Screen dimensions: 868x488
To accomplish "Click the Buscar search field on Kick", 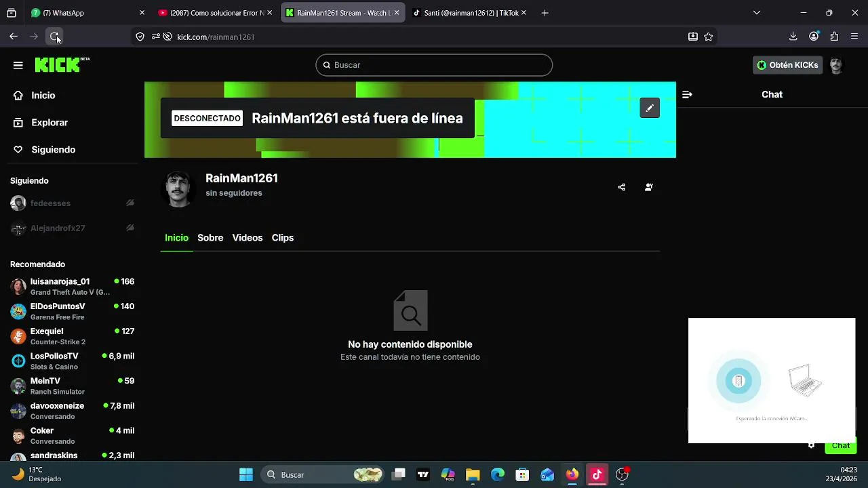I will [x=434, y=65].
